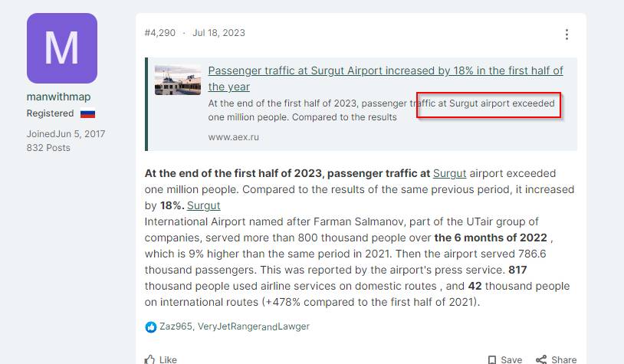Click the Surgut link in first sentence
Screen dimensions: 624x364
tap(449, 173)
